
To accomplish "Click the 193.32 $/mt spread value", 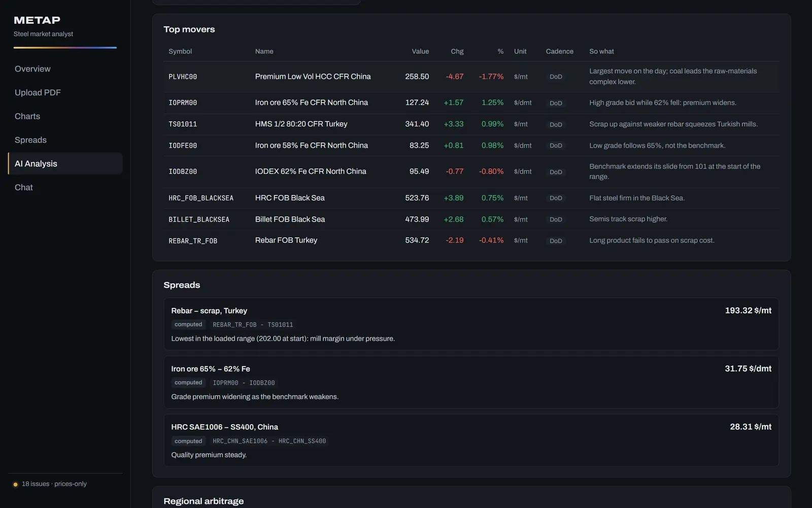I will tap(748, 310).
